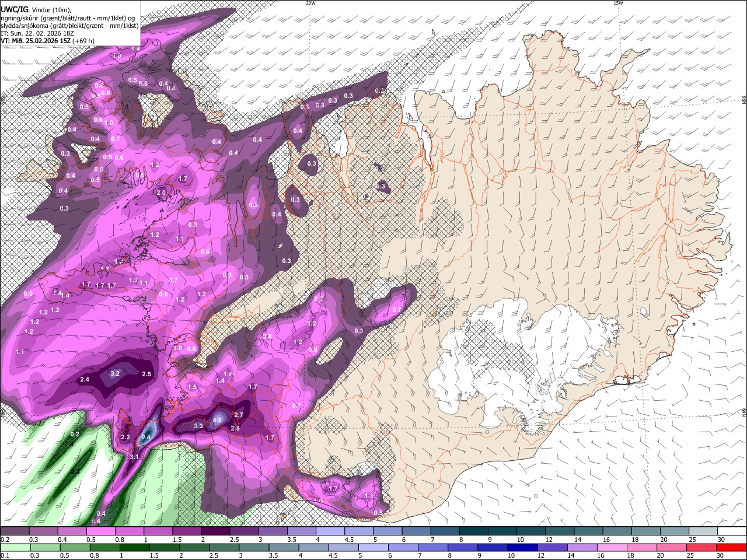
Task: Click the pale green 0.1 swatch in lower legend row
Action: tap(15, 548)
